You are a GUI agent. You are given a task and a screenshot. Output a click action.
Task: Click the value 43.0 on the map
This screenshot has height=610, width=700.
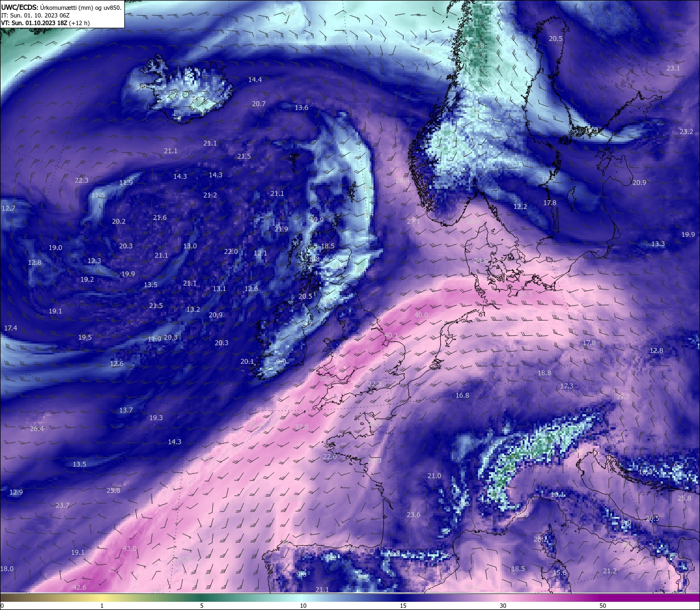tap(130, 549)
